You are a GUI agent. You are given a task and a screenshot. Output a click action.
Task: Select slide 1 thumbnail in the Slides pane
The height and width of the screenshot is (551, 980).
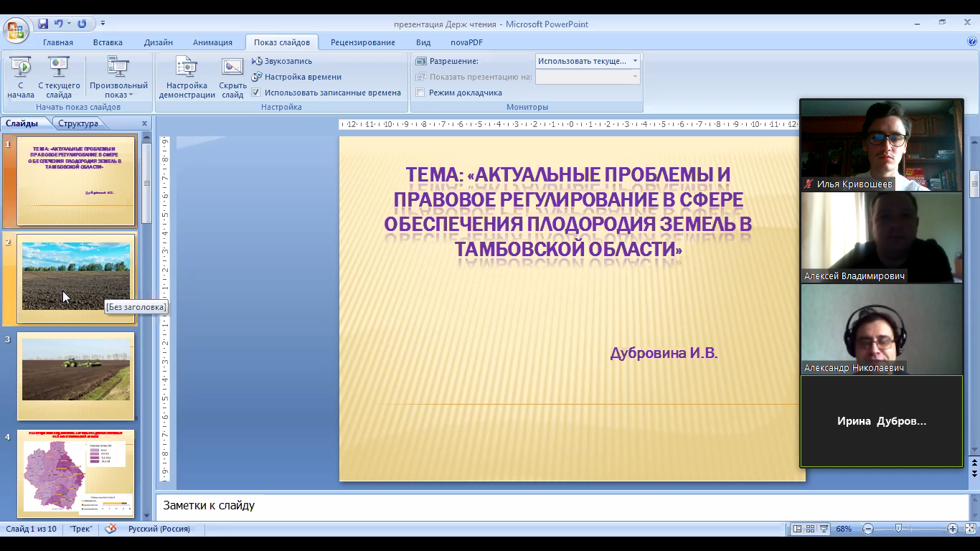75,181
